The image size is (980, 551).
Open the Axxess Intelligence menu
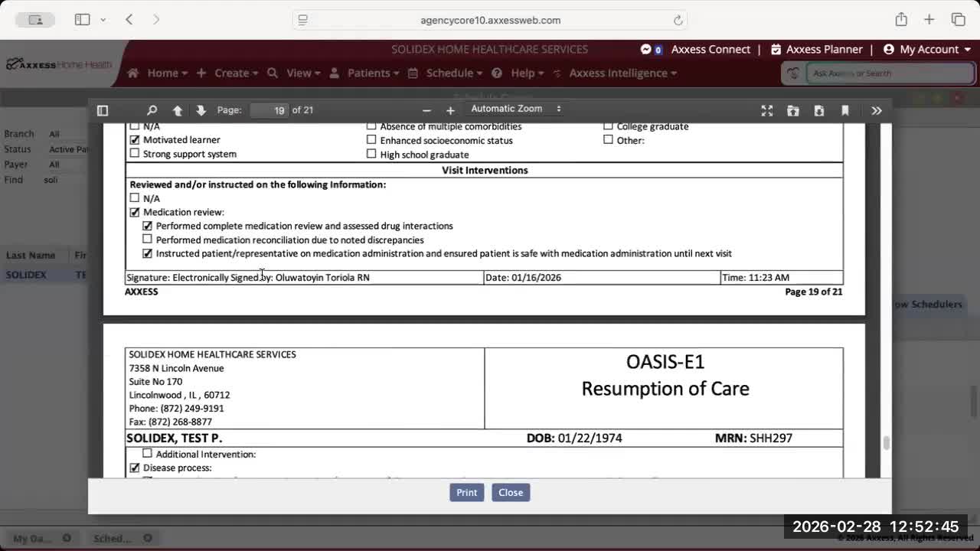[x=622, y=73]
